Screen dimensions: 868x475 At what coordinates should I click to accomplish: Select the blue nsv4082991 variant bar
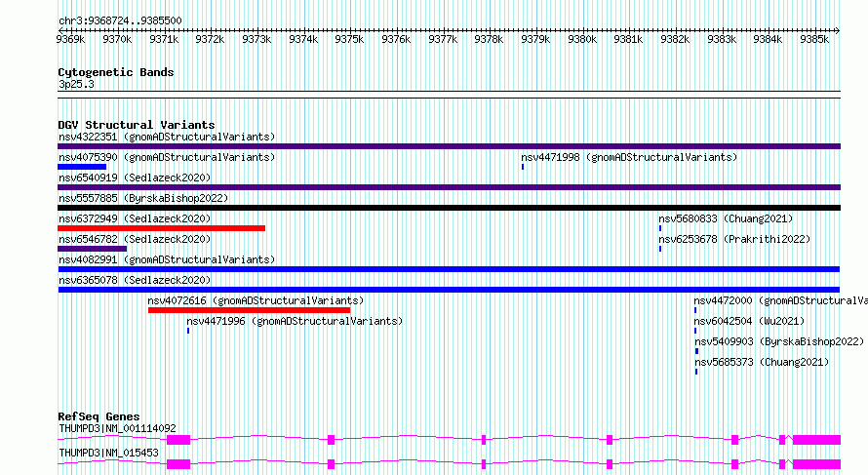449,269
